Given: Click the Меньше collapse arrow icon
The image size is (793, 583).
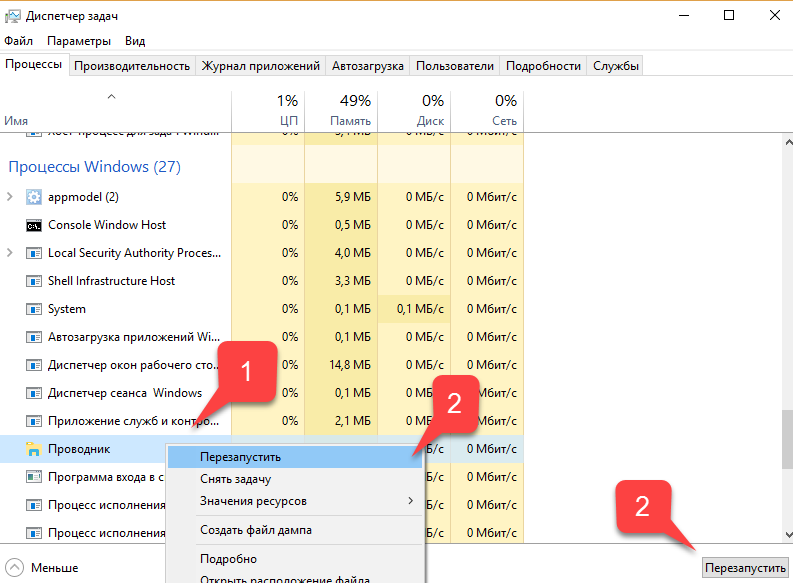Looking at the screenshot, I should pyautogui.click(x=14, y=567).
